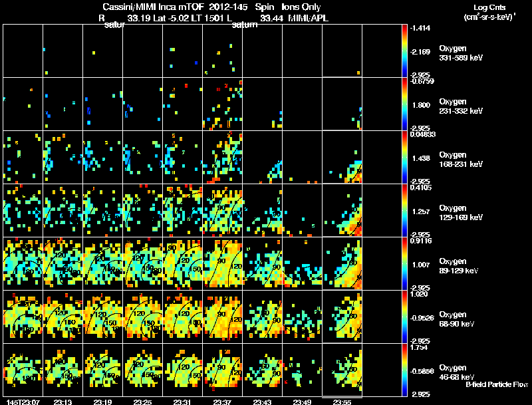Select the 23:37 panel in 89-129 keV row
The height and width of the screenshot is (405, 532).
[223, 263]
